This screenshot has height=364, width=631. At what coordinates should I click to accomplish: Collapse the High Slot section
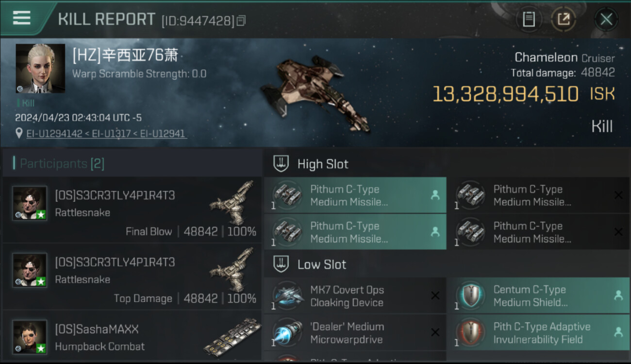coord(323,164)
